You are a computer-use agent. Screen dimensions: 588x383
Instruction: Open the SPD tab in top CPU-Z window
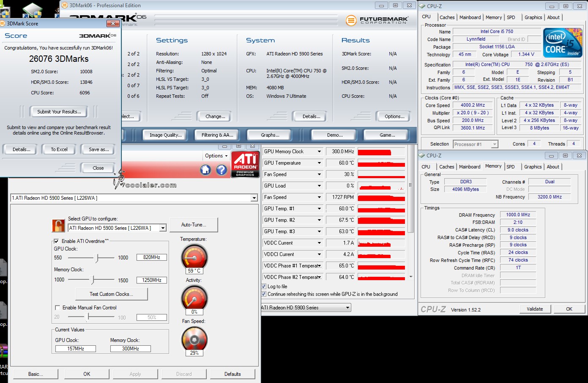[x=511, y=17]
